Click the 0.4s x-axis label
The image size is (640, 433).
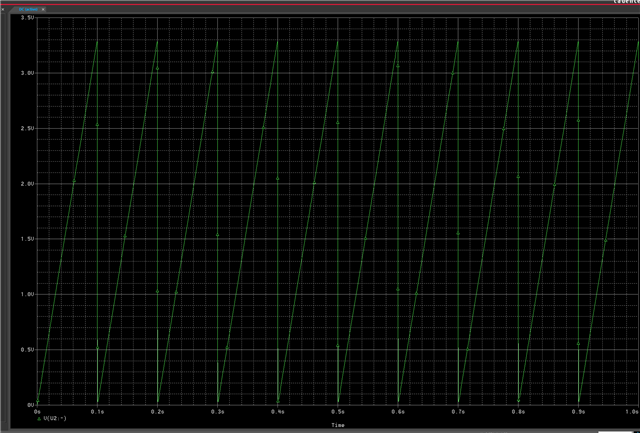tap(278, 412)
